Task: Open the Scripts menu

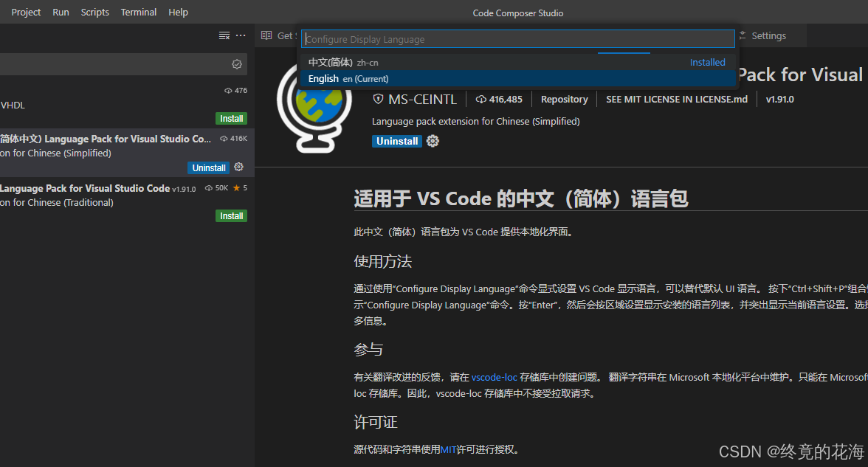Action: 94,12
